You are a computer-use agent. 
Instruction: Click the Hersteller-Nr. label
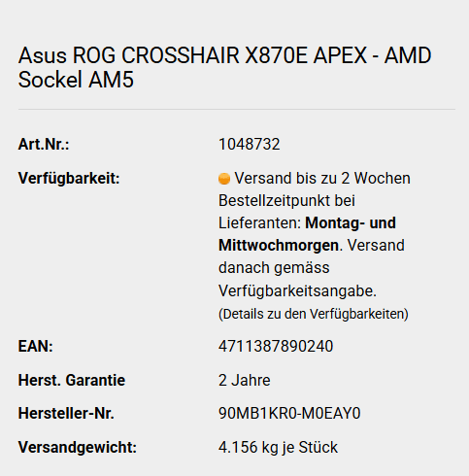tap(66, 413)
